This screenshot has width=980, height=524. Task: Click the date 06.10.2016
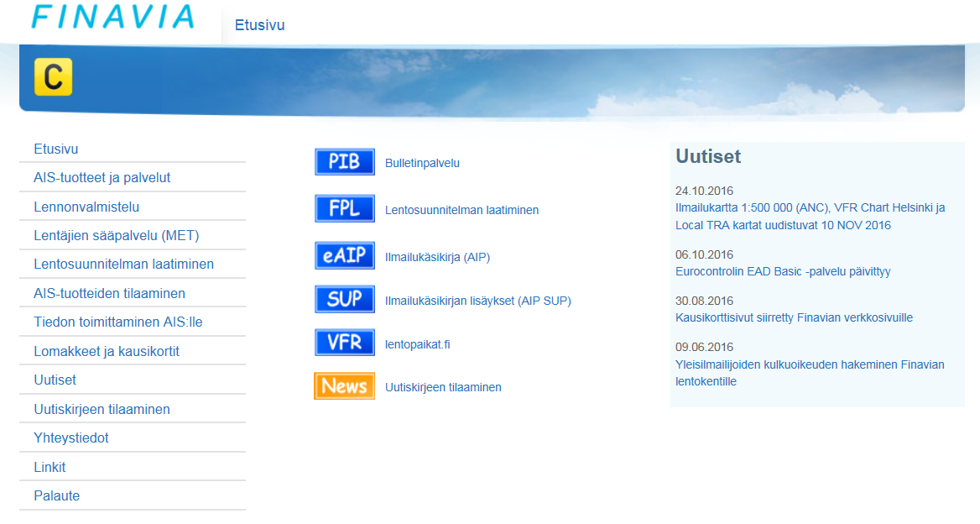705,254
